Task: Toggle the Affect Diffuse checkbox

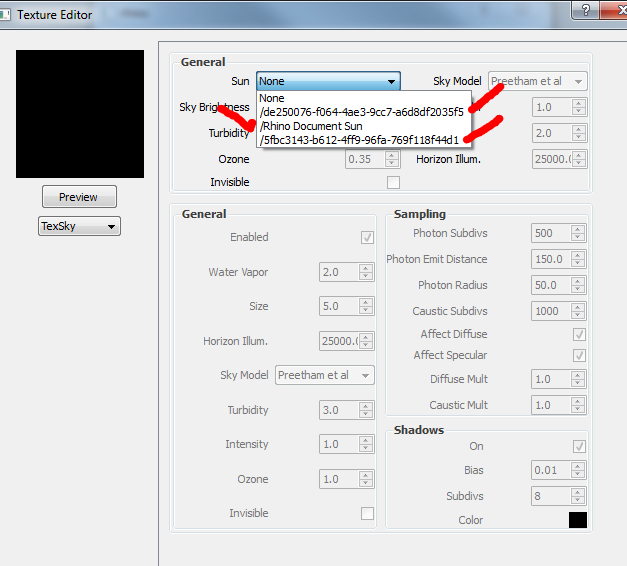Action: [579, 334]
